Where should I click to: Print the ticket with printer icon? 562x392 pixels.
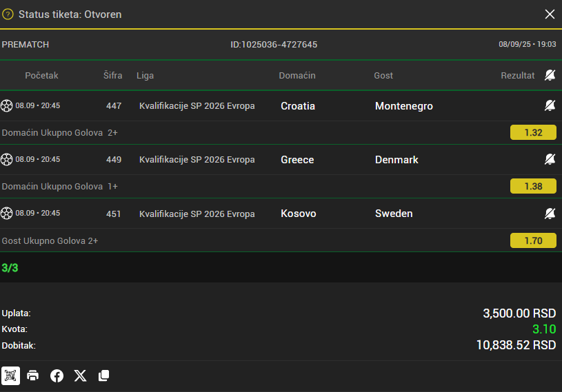click(32, 375)
